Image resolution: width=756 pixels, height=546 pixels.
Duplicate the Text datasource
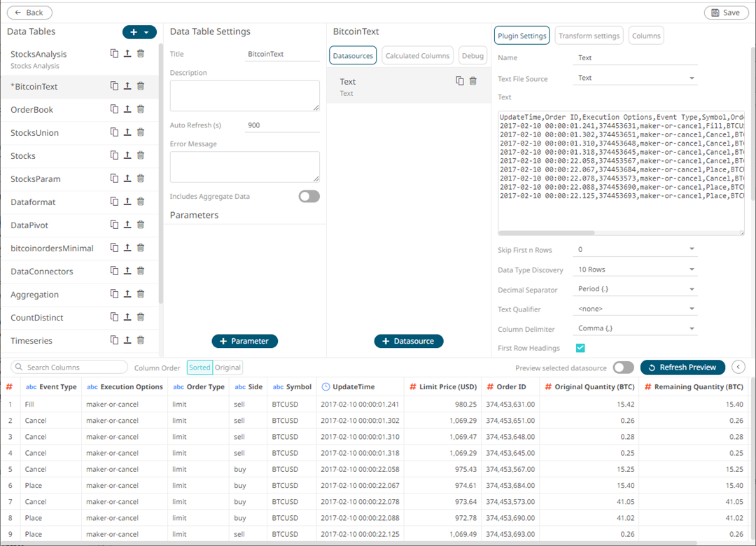tap(459, 80)
